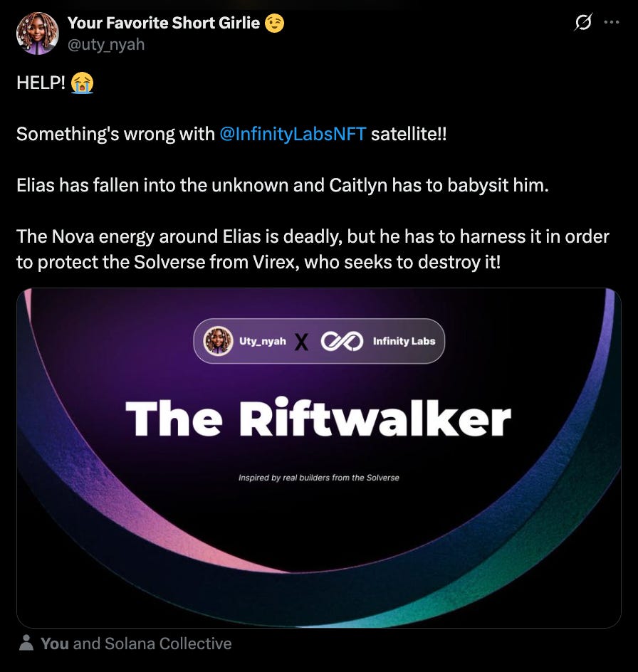The height and width of the screenshot is (672, 638).
Task: Click the Infinity Labs text in banner
Action: tap(404, 341)
